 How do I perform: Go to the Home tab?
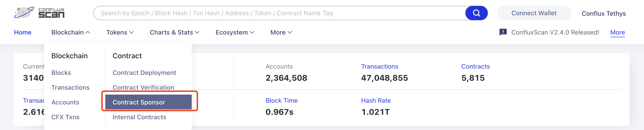(22, 32)
